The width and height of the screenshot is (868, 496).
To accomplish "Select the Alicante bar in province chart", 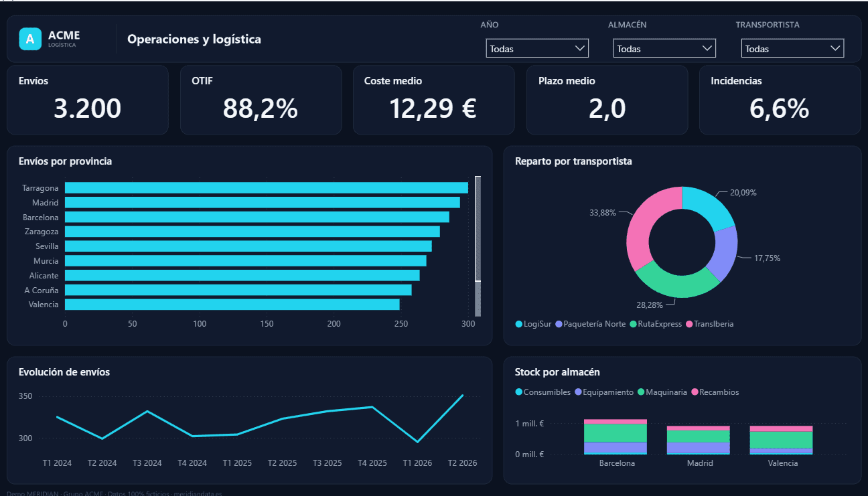I will pyautogui.click(x=242, y=275).
